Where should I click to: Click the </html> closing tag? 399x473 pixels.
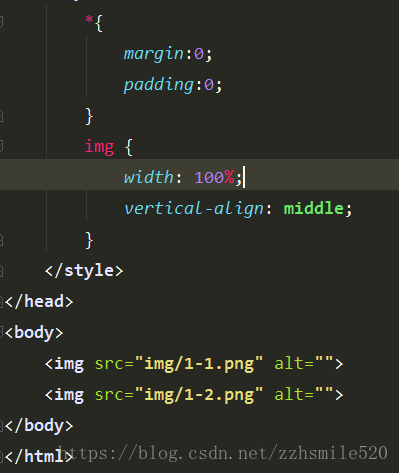pyautogui.click(x=39, y=456)
